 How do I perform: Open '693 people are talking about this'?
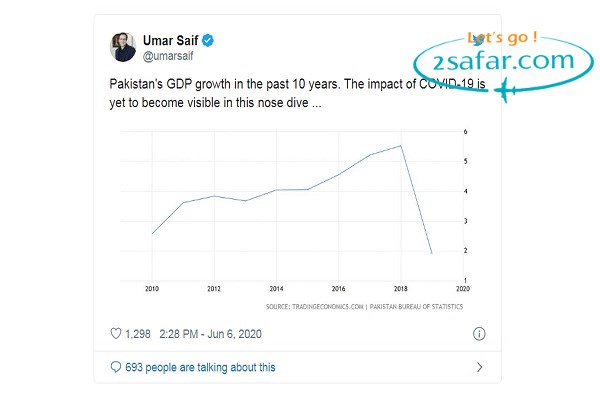point(200,367)
